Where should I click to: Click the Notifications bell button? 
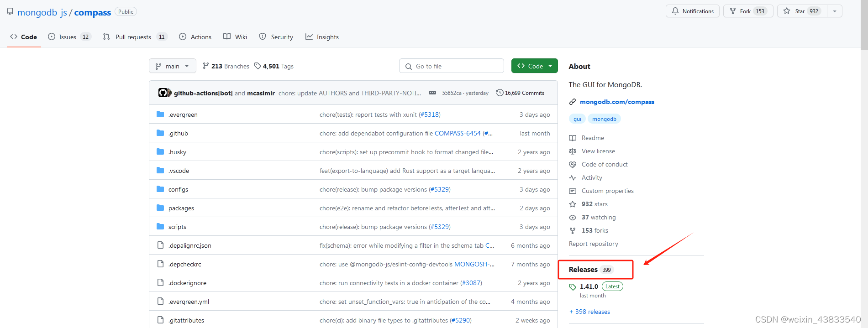pos(692,11)
